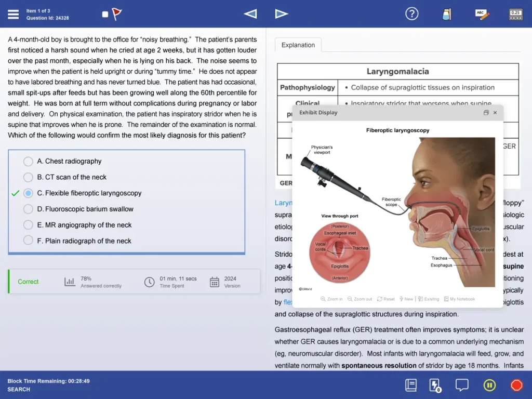Screen dimensions: 532x399
Task: Open the lab values bottle icon
Action: click(x=446, y=15)
